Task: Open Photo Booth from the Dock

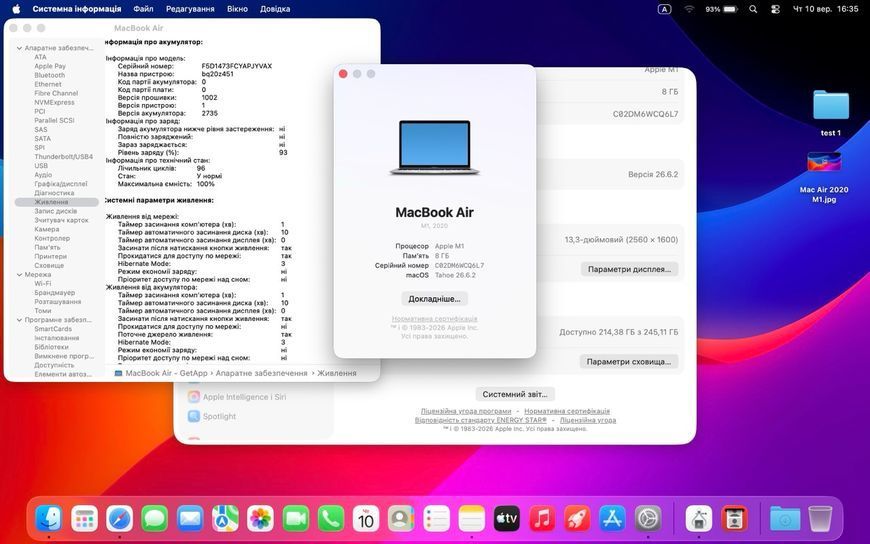Action: 735,520
